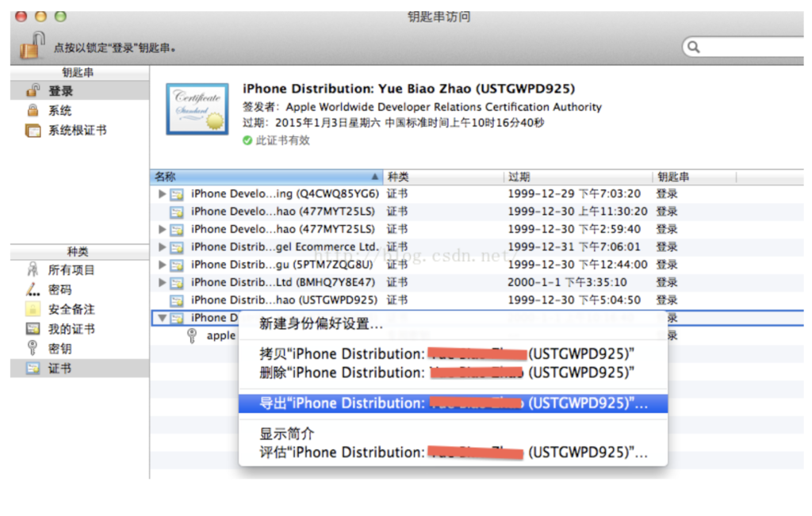
Task: Choose 删除 iPhone Distribution menu item
Action: coord(453,373)
